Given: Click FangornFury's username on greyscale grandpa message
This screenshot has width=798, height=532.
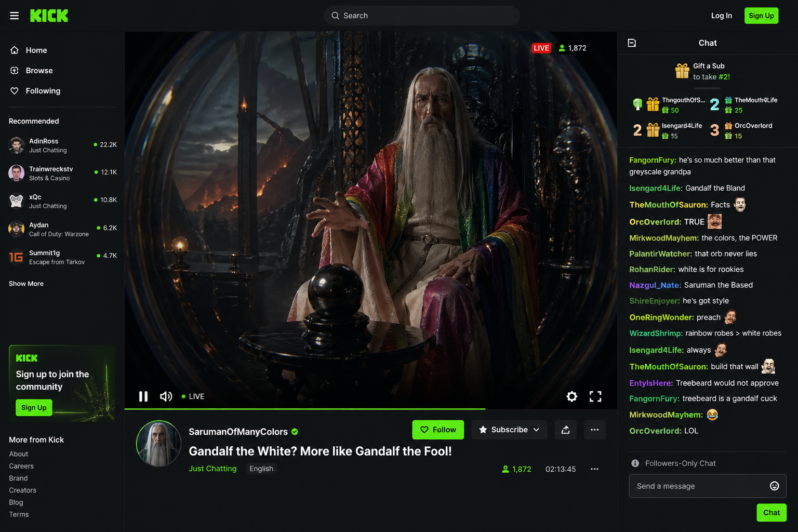Looking at the screenshot, I should (x=653, y=160).
